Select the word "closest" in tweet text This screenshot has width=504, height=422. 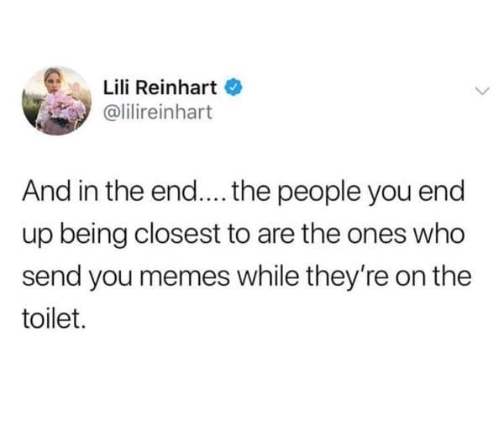176,234
